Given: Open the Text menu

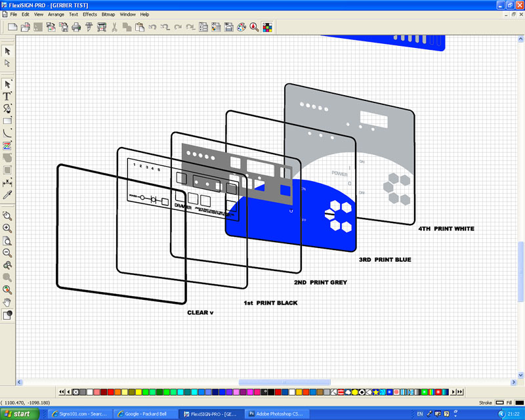Looking at the screenshot, I should 73,14.
